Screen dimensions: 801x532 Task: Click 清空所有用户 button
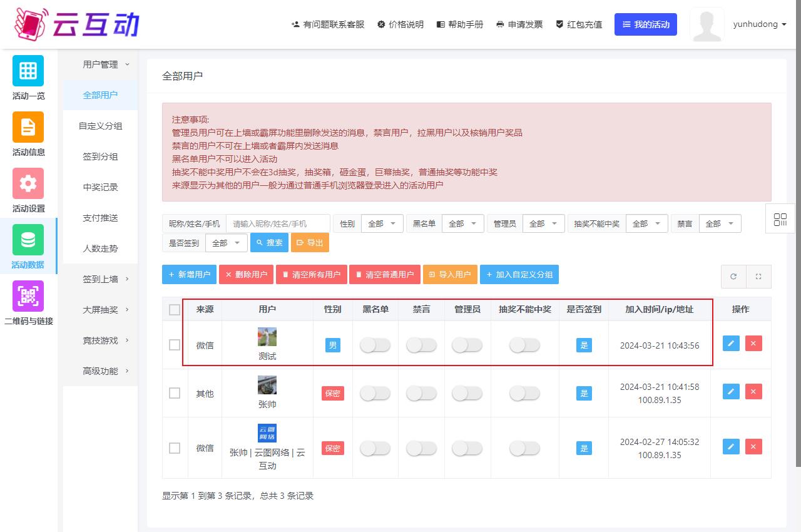point(311,275)
